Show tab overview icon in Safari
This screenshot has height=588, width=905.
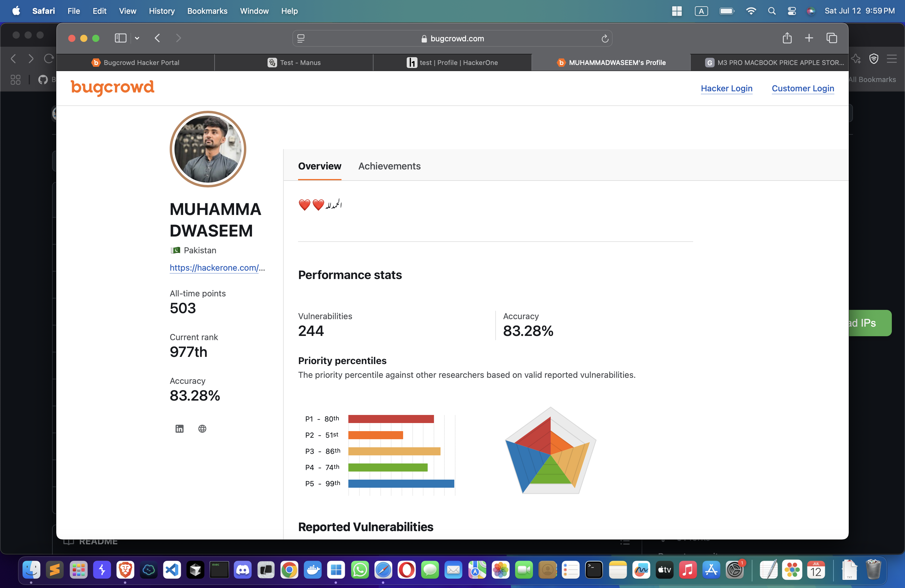click(x=832, y=38)
